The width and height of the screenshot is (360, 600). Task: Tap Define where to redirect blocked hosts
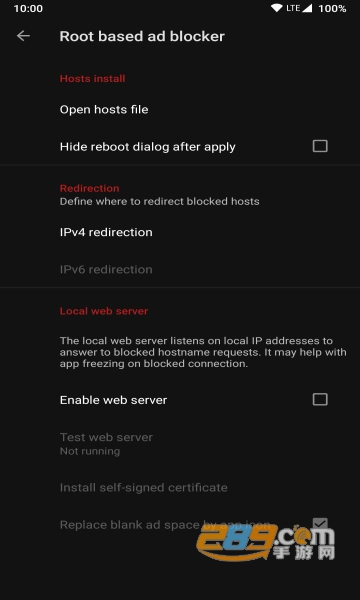[160, 201]
